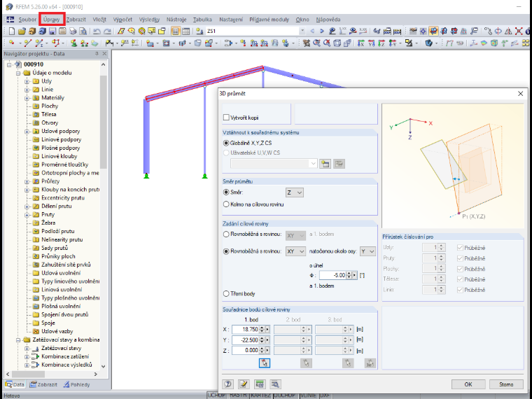Image resolution: width=532 pixels, height=399 pixels.
Task: Click the new line tool icon
Action: pyautogui.click(x=28, y=43)
